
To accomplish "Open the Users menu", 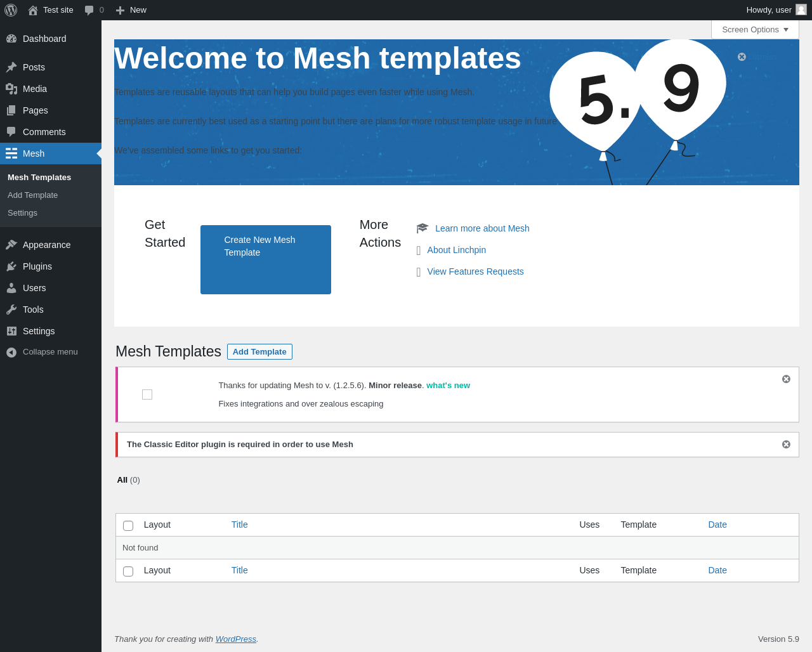I will pos(51,288).
